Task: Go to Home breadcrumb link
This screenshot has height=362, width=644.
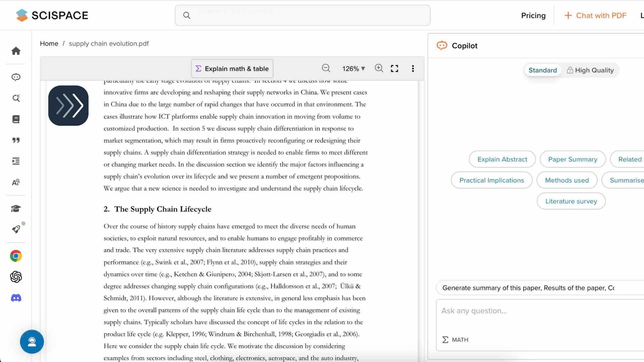Action: pyautogui.click(x=49, y=44)
